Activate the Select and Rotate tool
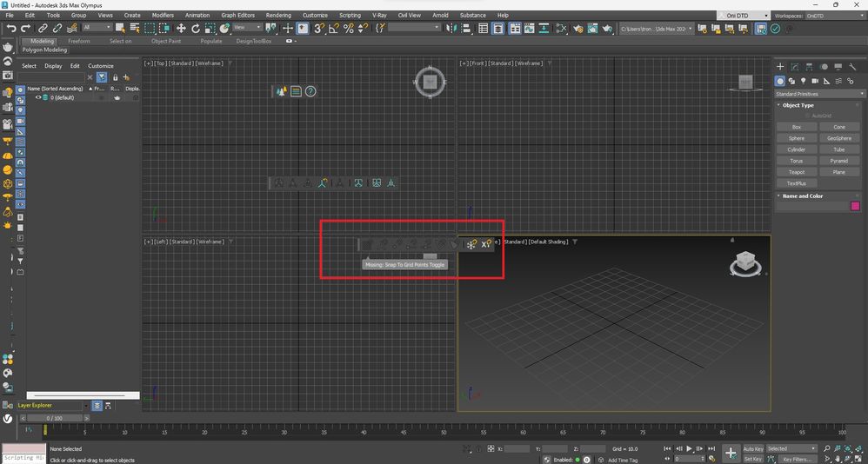Viewport: 868px width, 464px height. [196, 28]
